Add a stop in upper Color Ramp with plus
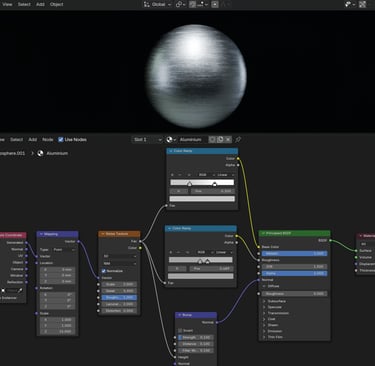Image resolution: width=375 pixels, height=366 pixels. pos(172,175)
